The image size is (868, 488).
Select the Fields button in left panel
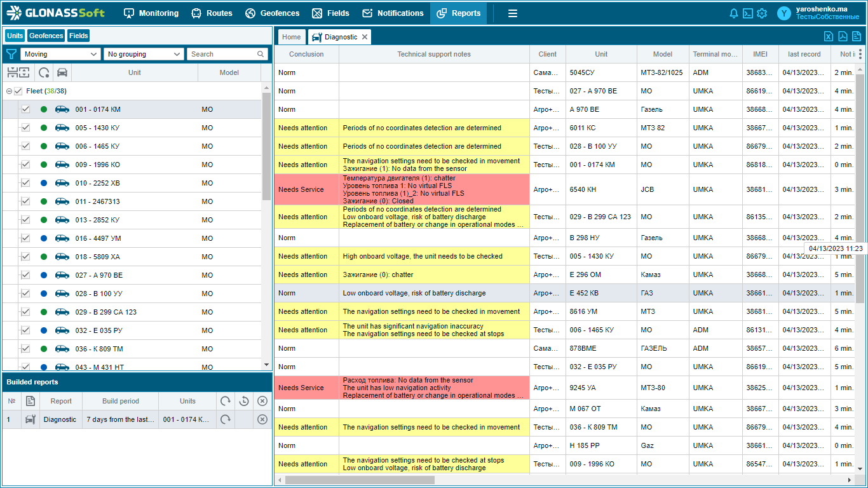[x=79, y=36]
